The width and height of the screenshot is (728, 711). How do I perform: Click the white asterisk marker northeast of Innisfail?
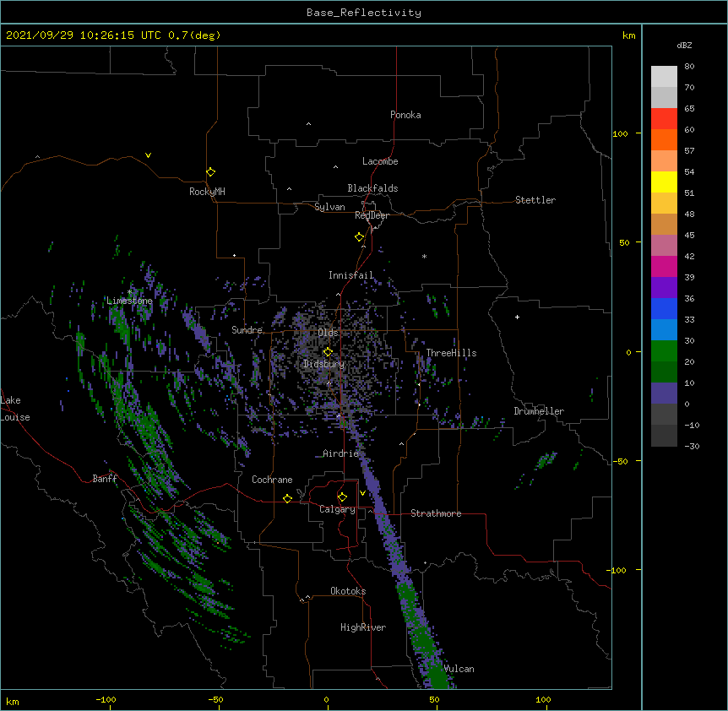424,256
